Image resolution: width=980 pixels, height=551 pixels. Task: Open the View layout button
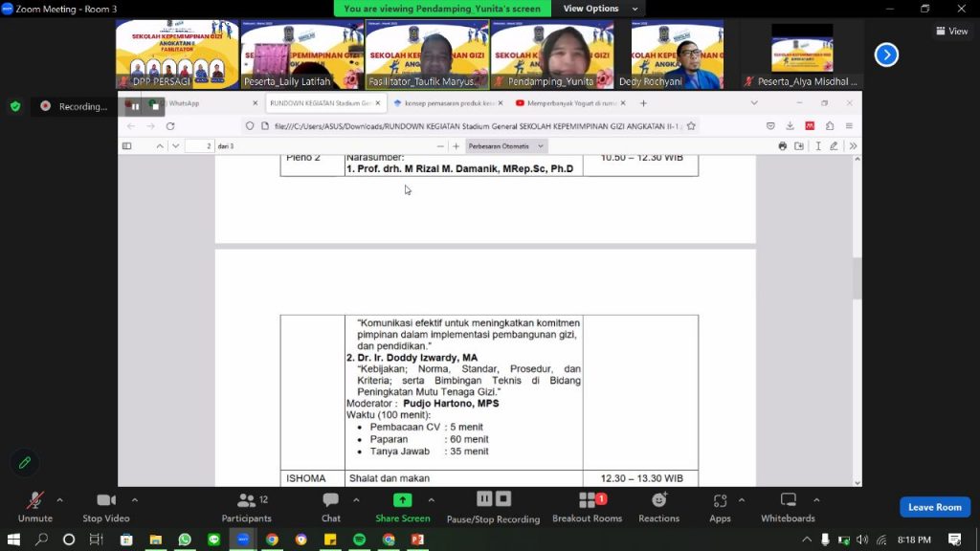pos(951,31)
